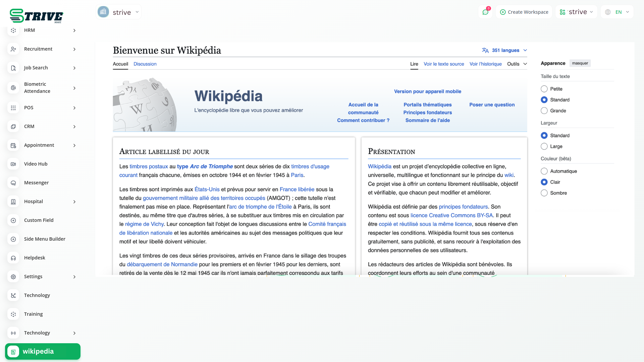Viewport: 644px width, 362px height.
Task: Choose the Sombre color mode
Action: tap(544, 193)
